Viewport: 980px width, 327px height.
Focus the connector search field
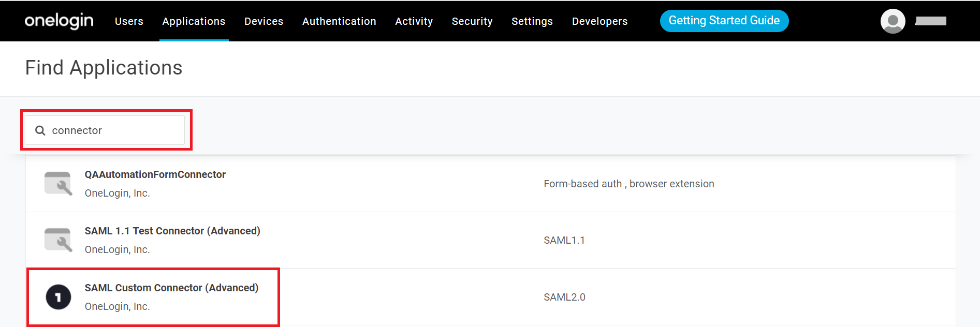[x=105, y=130]
